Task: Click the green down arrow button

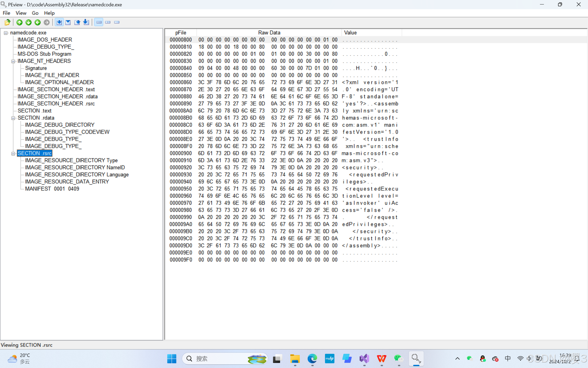Action: 28,22
